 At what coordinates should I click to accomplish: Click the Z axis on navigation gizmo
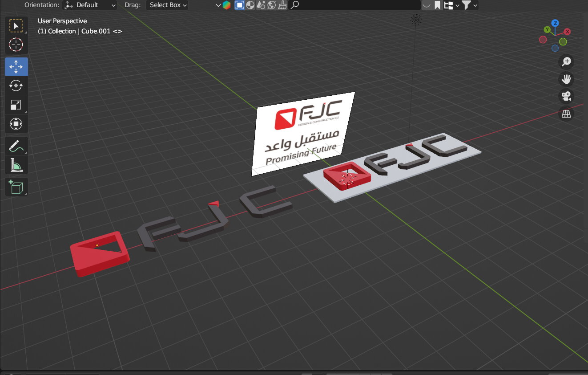coord(555,23)
